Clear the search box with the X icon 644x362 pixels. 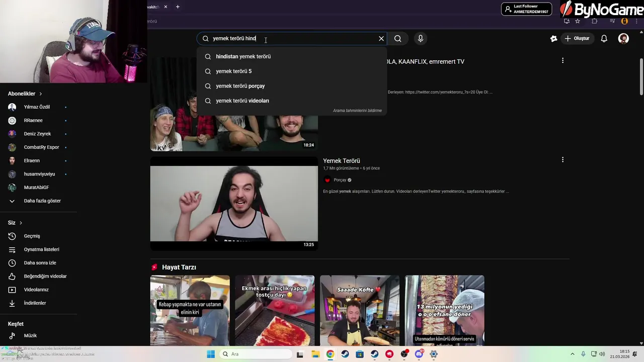coord(381,38)
